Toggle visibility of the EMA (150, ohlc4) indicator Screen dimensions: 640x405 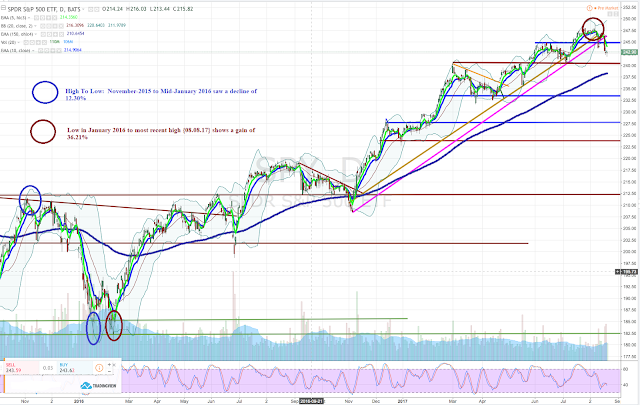[x=43, y=34]
